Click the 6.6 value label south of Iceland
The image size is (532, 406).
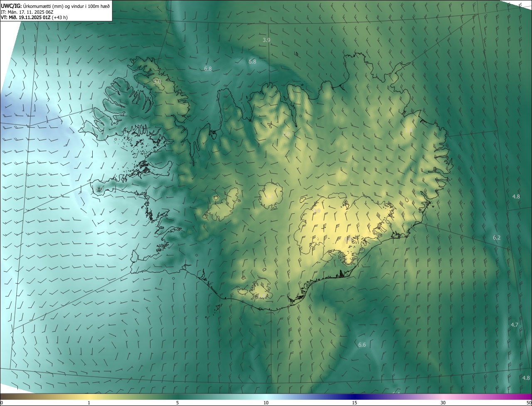click(x=362, y=345)
